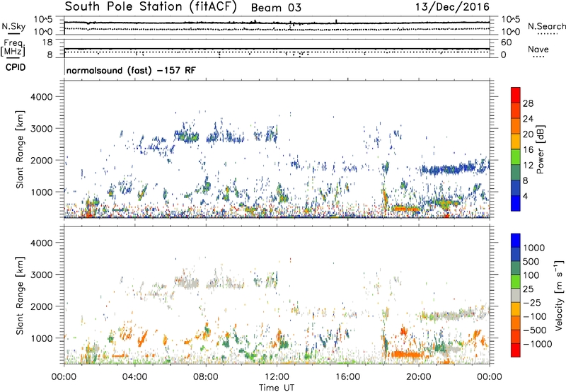Click the 'Nave' legend label

(x=538, y=50)
